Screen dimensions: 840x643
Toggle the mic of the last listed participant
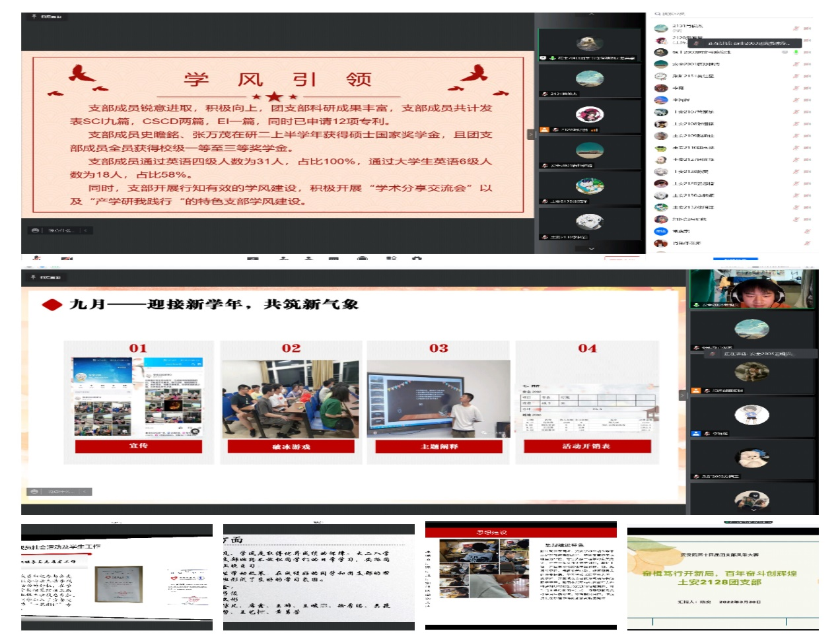coord(807,243)
